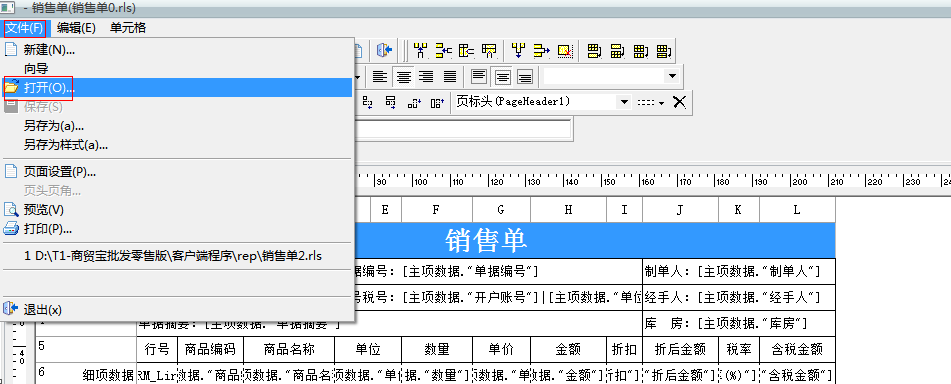The height and width of the screenshot is (384, 951).
Task: Open the dropdown arrow left of align-left button
Action: point(357,77)
